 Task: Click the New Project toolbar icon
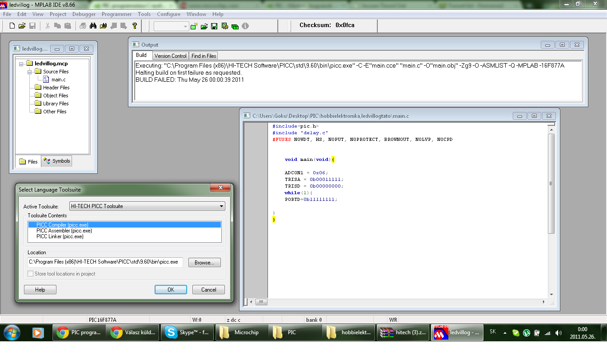[194, 27]
